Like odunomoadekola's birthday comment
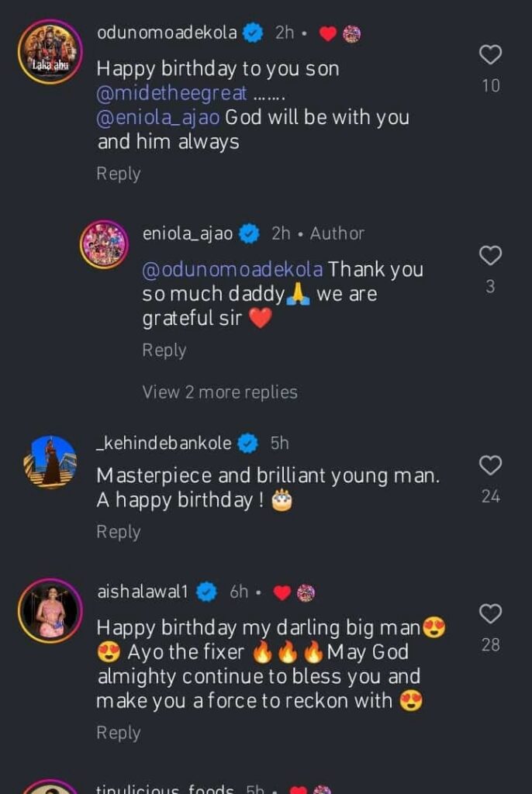The height and width of the screenshot is (794, 532). 490,54
